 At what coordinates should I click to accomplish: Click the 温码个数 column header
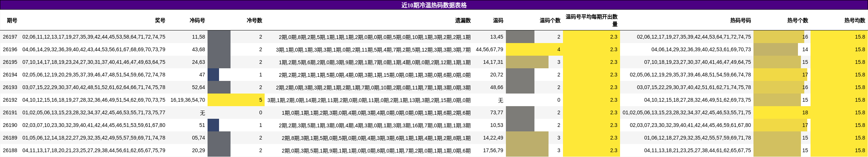tap(550, 20)
